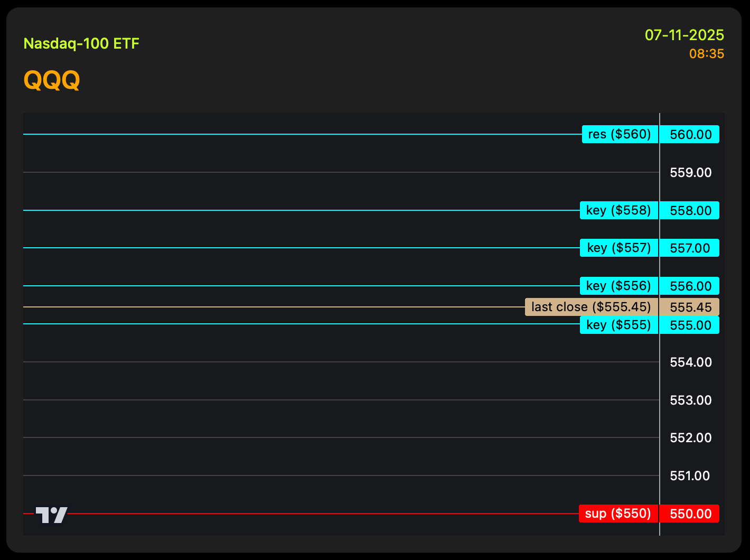Click the 558.00 cyan price tag

(690, 211)
